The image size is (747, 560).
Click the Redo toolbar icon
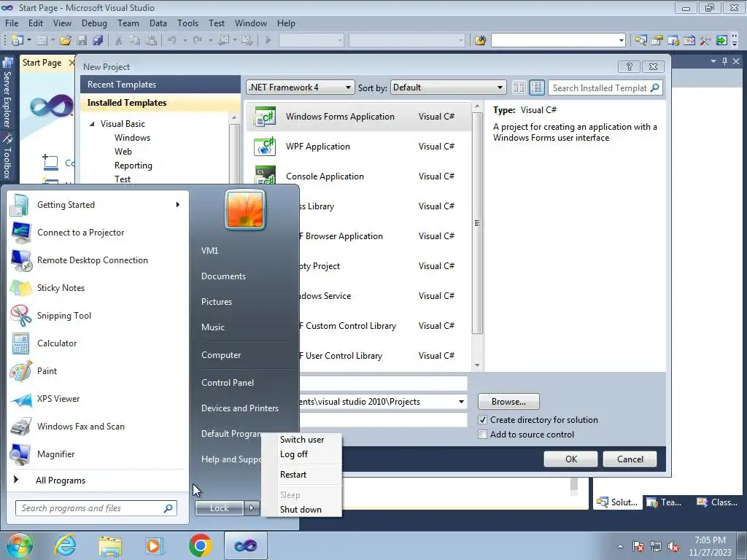[198, 41]
